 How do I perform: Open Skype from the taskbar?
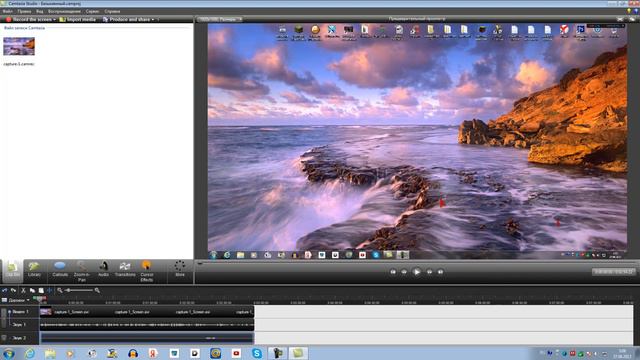(x=257, y=353)
